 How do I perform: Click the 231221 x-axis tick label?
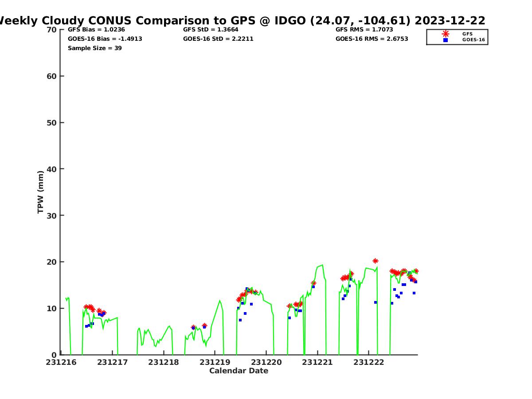tap(317, 362)
